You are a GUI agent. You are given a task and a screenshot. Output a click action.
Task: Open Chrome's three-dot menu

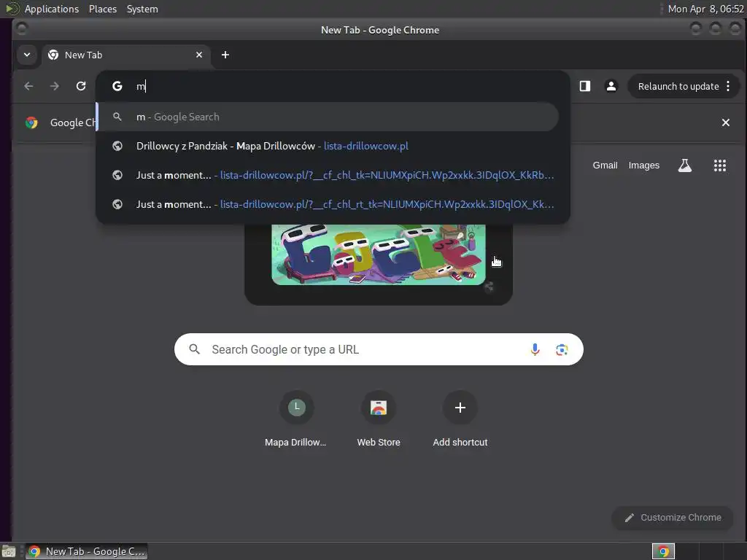coord(728,86)
